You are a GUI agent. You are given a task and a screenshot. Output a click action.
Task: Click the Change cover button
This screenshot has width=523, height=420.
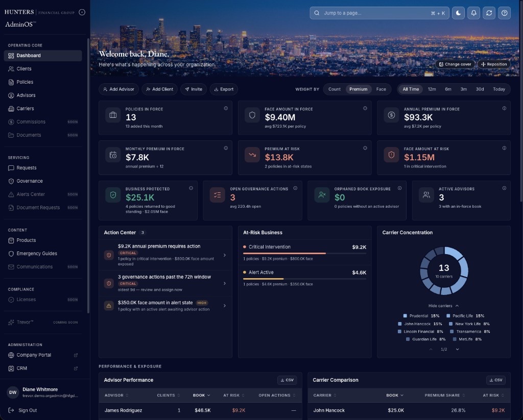coord(455,64)
